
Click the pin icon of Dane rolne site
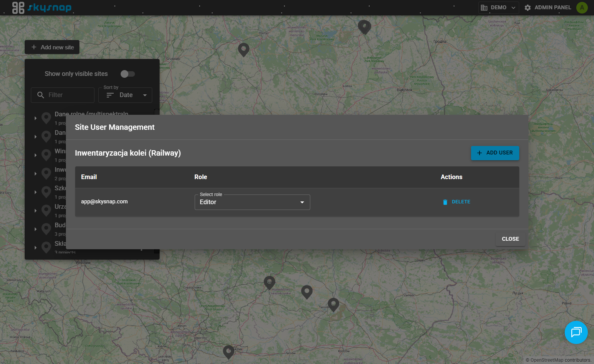click(46, 118)
